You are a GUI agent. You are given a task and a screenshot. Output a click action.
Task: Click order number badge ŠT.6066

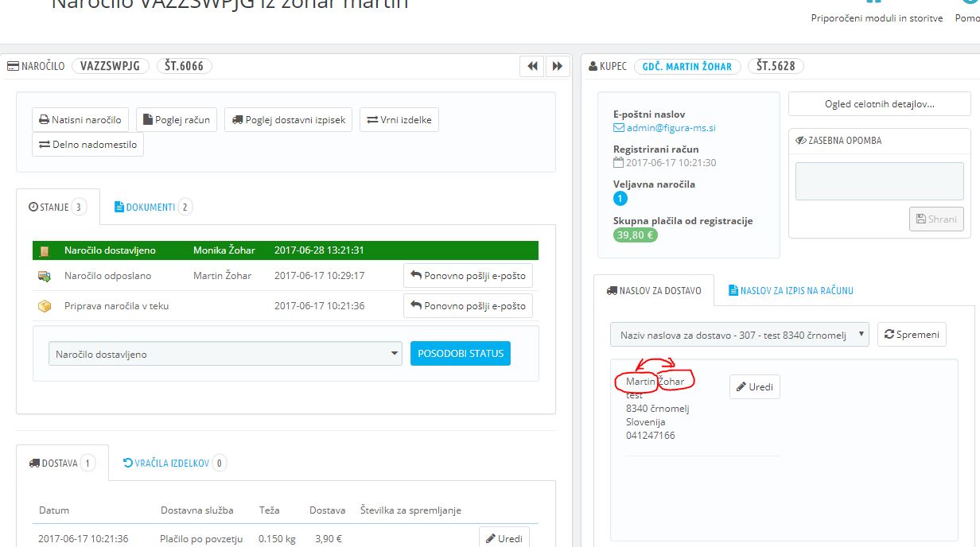pyautogui.click(x=185, y=66)
